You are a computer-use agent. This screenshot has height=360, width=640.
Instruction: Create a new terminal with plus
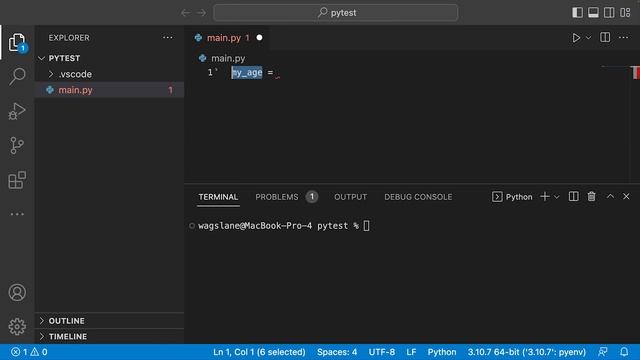(x=544, y=197)
